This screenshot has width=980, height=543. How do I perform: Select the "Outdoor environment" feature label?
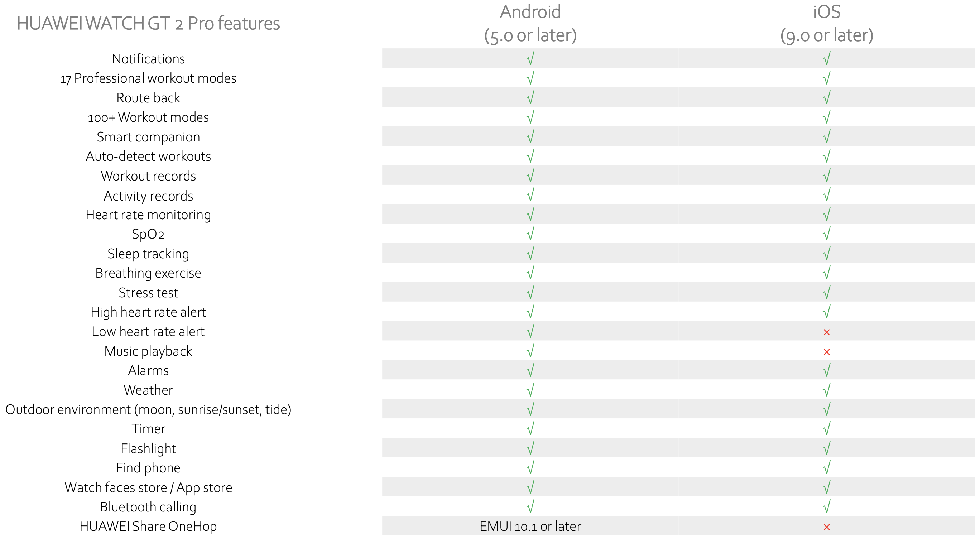tap(148, 409)
